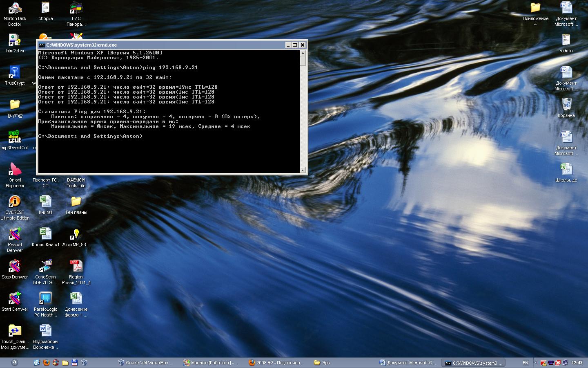Switch to 2008 R2 Firefox taskbar button

click(276, 363)
